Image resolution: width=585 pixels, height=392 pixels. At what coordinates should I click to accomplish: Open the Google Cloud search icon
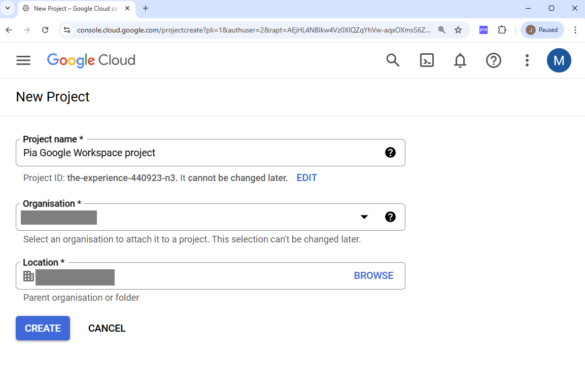[x=393, y=60]
